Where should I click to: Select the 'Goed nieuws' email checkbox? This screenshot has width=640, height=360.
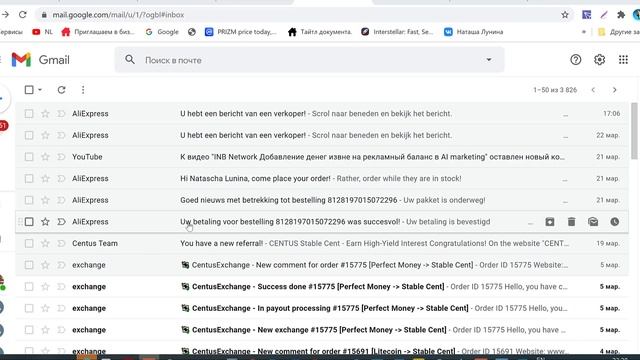pos(29,200)
